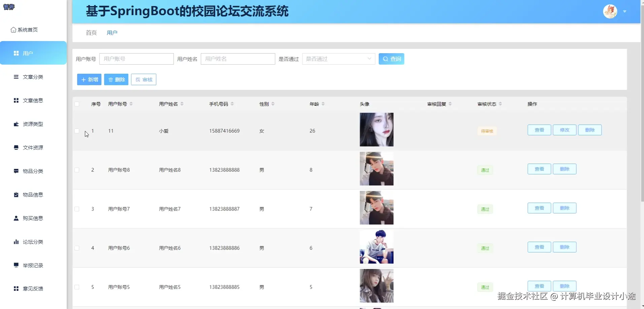The height and width of the screenshot is (309, 644).
Task: Select the 文章分类 sidebar icon
Action: point(16,77)
